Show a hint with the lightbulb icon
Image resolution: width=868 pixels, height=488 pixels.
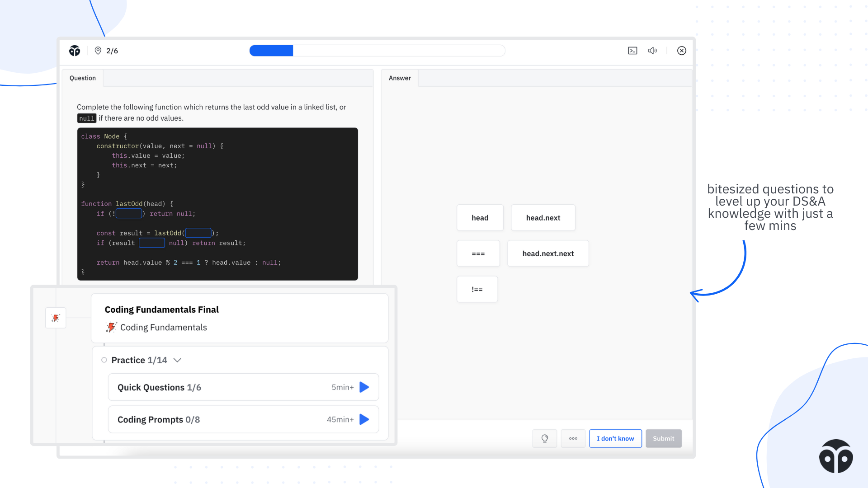[544, 438]
